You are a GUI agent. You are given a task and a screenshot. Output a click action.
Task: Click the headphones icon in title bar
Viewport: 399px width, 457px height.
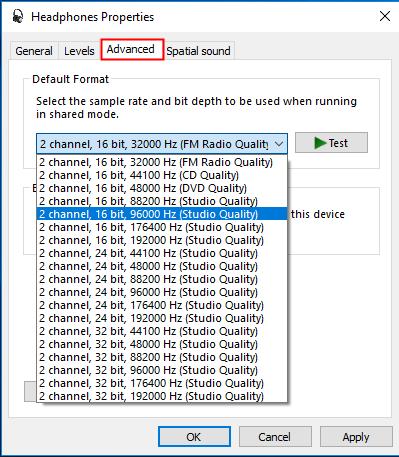click(x=18, y=16)
